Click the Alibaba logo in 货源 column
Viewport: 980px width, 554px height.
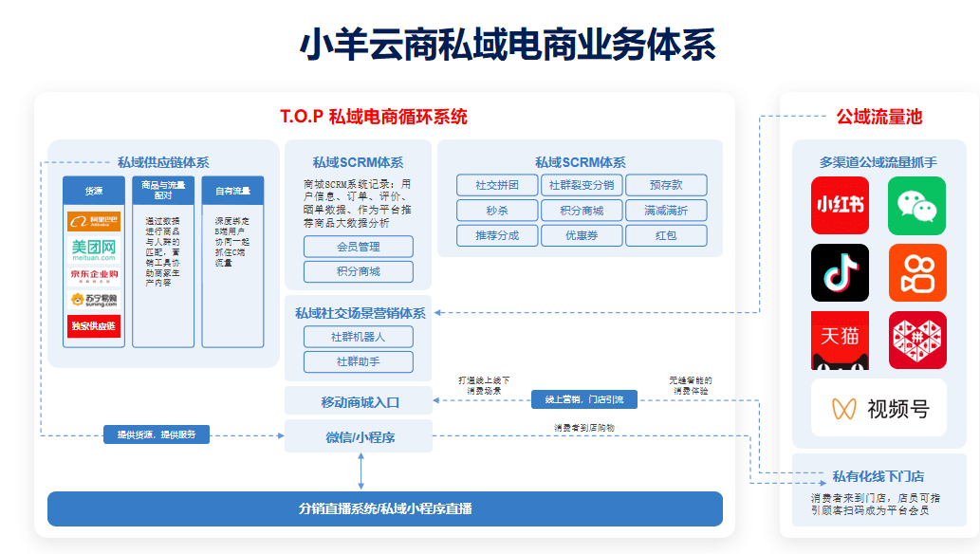click(x=94, y=221)
